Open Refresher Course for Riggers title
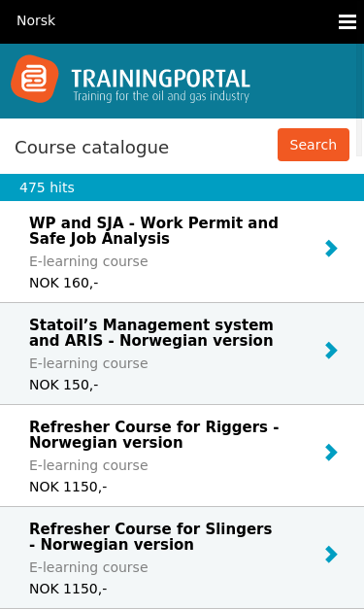This screenshot has width=364, height=609. click(154, 434)
